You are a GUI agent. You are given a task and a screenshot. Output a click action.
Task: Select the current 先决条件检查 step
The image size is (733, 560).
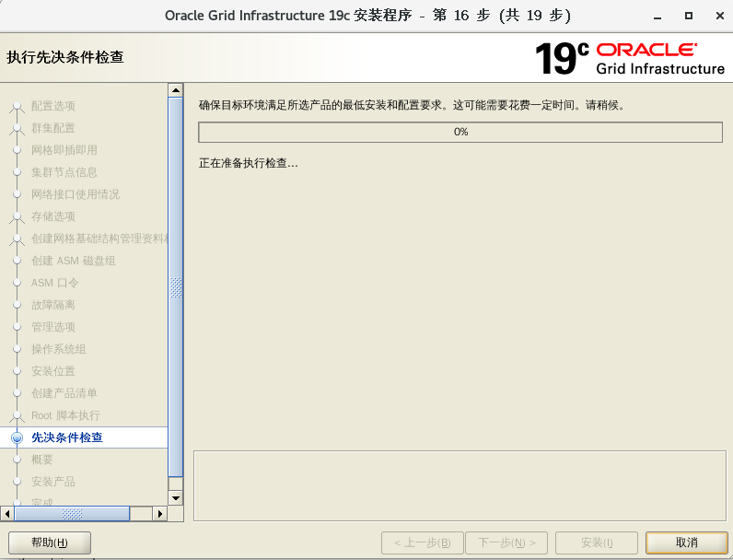(x=67, y=437)
